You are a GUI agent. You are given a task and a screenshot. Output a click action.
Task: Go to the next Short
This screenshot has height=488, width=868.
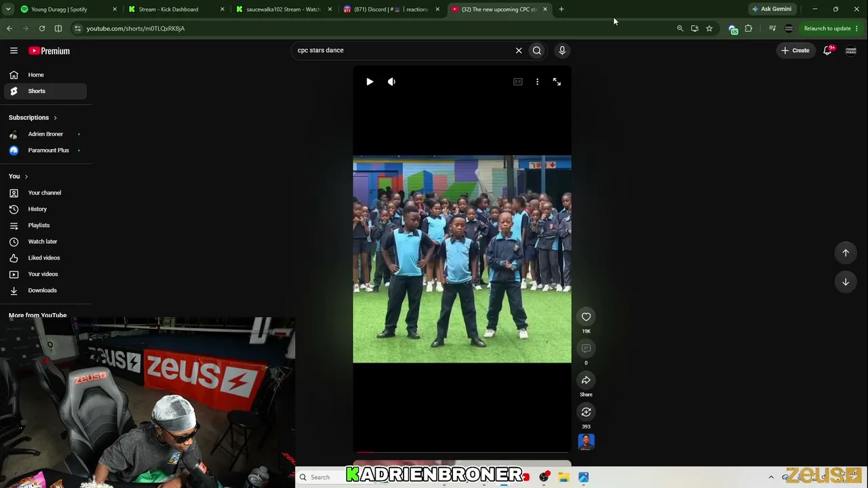tap(846, 282)
